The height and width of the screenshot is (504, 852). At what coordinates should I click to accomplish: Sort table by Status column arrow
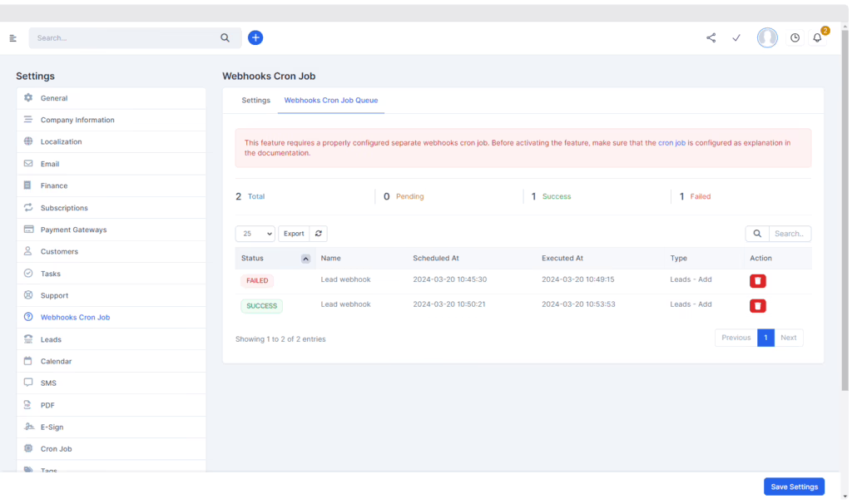pyautogui.click(x=305, y=259)
